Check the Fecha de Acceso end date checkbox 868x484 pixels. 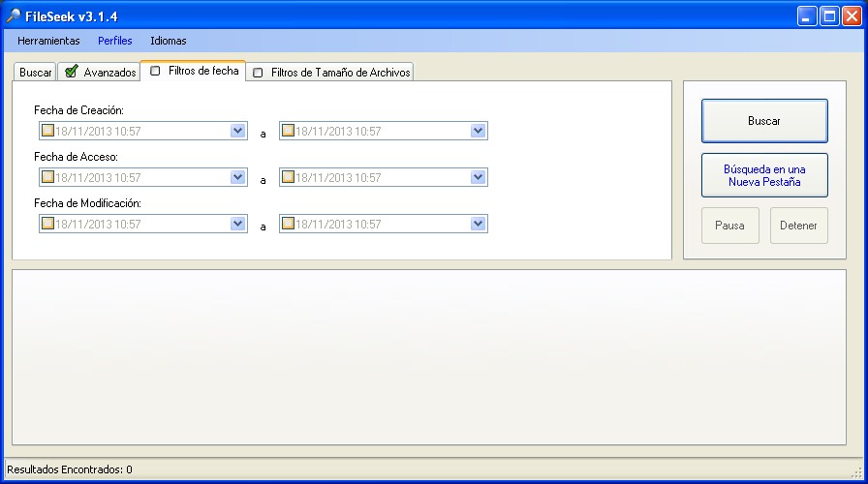tap(288, 177)
